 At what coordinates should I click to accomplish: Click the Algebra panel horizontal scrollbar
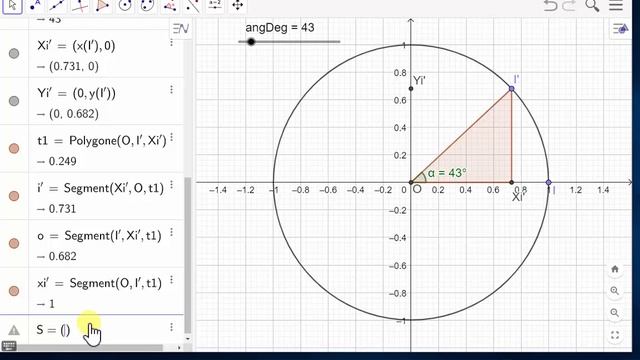click(87, 348)
